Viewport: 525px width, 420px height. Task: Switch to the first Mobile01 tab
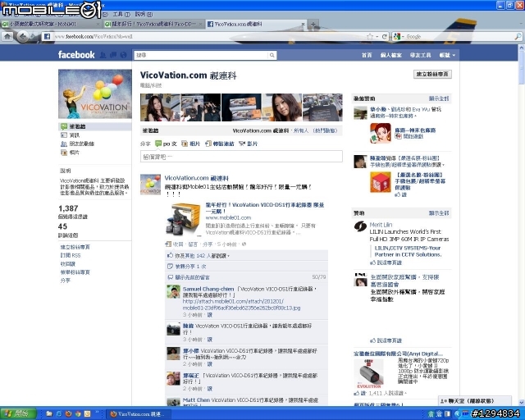click(51, 24)
